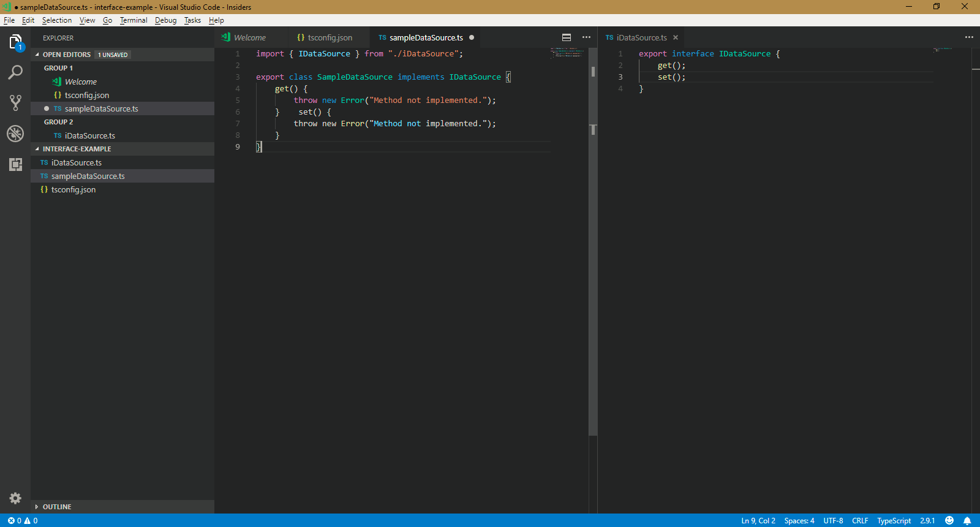Select language mode TypeScript
Screen dimensions: 980x527
[894, 520]
